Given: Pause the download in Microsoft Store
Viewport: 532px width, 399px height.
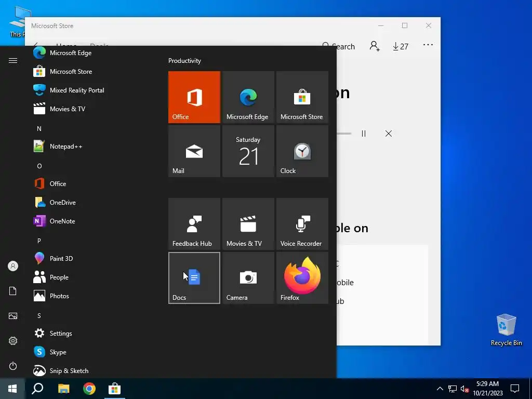Looking at the screenshot, I should coord(364,134).
